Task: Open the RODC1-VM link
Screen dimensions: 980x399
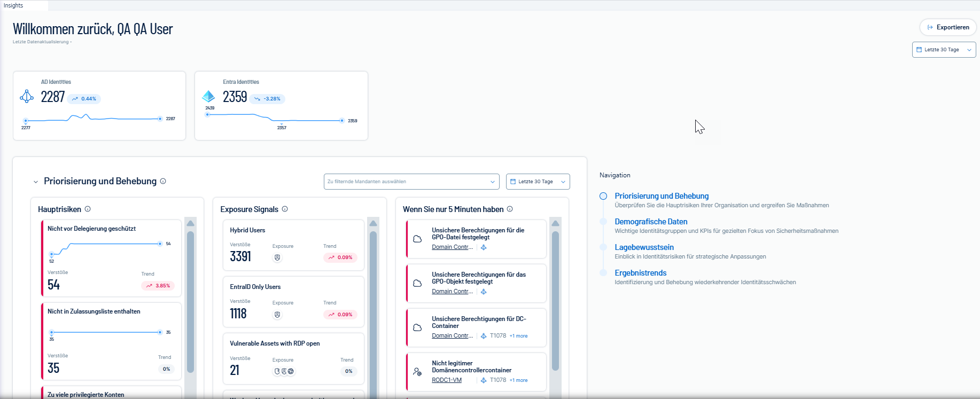Action: click(447, 380)
